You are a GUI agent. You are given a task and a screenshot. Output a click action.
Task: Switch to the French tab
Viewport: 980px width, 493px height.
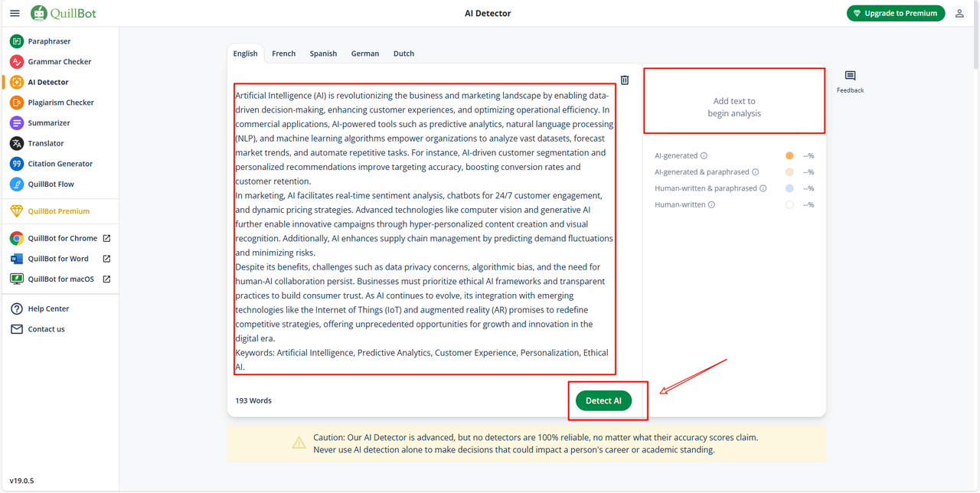[x=283, y=54]
